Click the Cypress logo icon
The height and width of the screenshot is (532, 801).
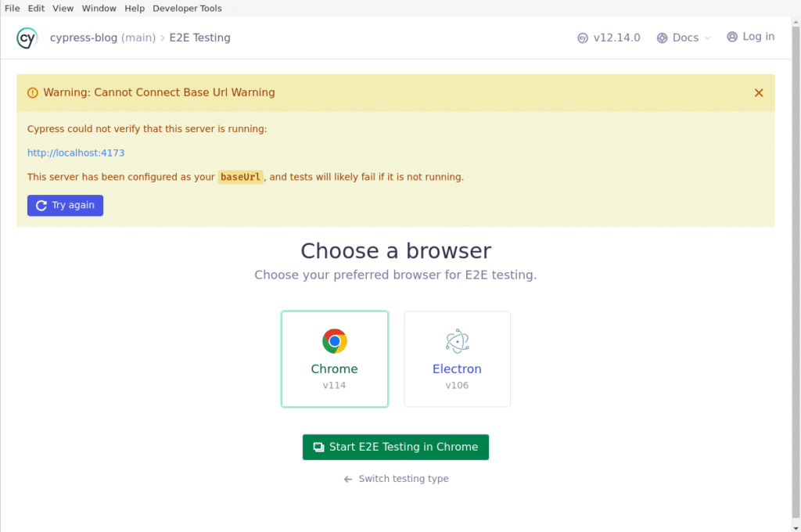pyautogui.click(x=27, y=38)
